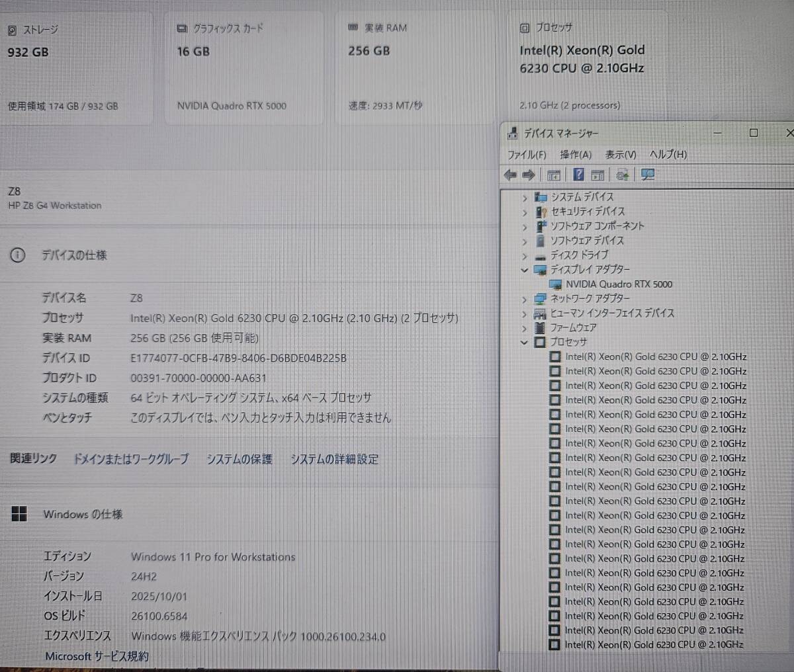This screenshot has width=794, height=672.
Task: Click the ネットワーク アダプター network icon
Action: pos(541,299)
